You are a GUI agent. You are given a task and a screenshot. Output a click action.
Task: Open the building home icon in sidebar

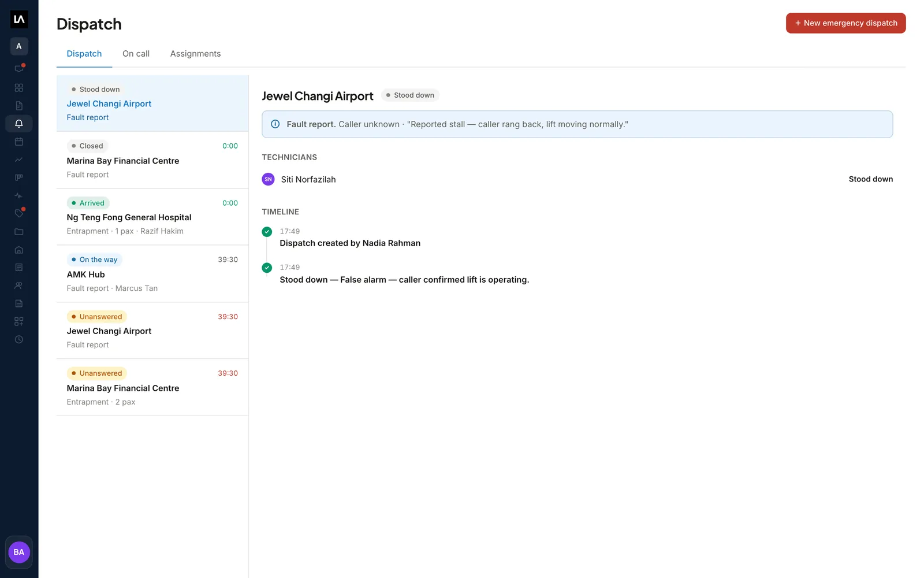19,250
